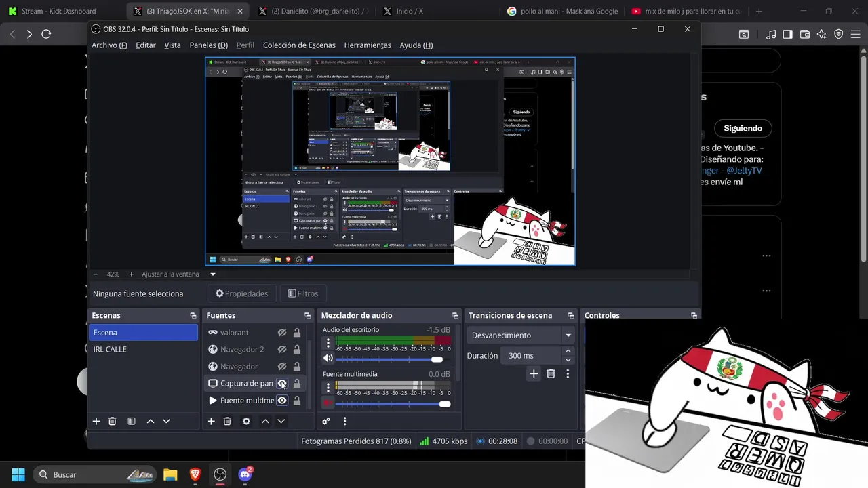The image size is (868, 488).
Task: Undock Transiciones de escena panel
Action: click(x=571, y=316)
